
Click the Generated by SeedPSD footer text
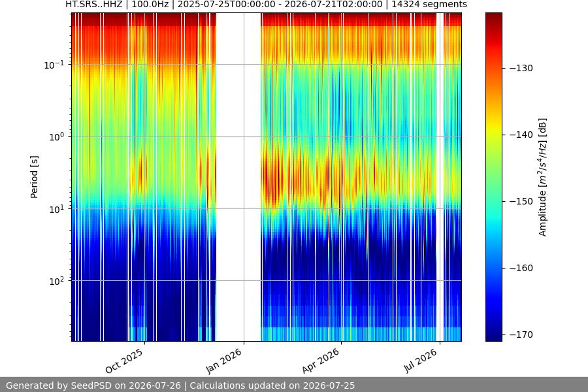click(x=180, y=385)
